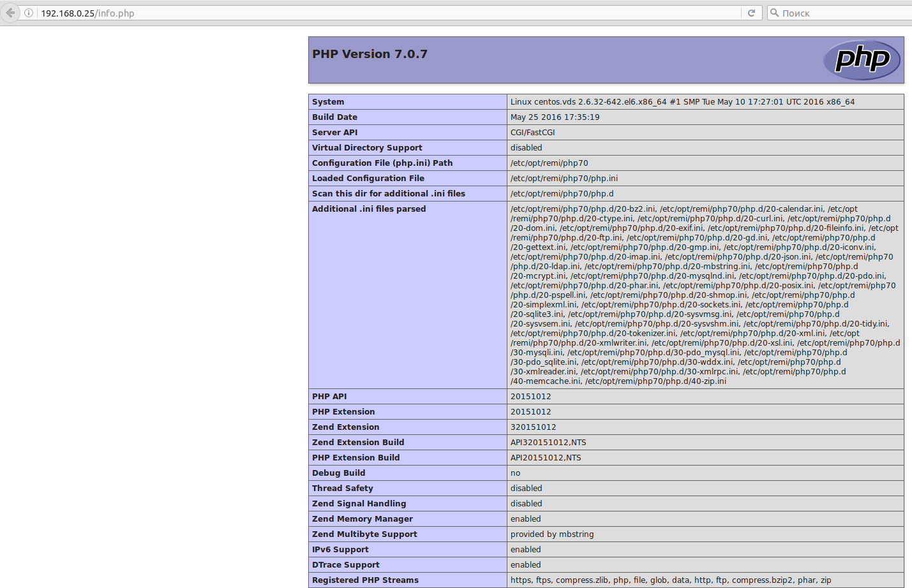Screen dimensions: 912x588
Task: Select the /etc/opt/remi/php70/php.ini value
Action: [x=564, y=179]
